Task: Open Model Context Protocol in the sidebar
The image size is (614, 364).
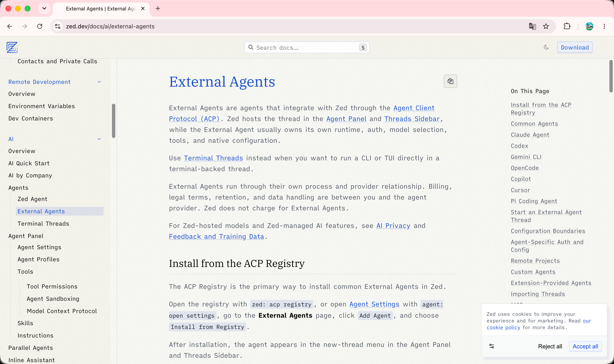Action: pos(62,311)
